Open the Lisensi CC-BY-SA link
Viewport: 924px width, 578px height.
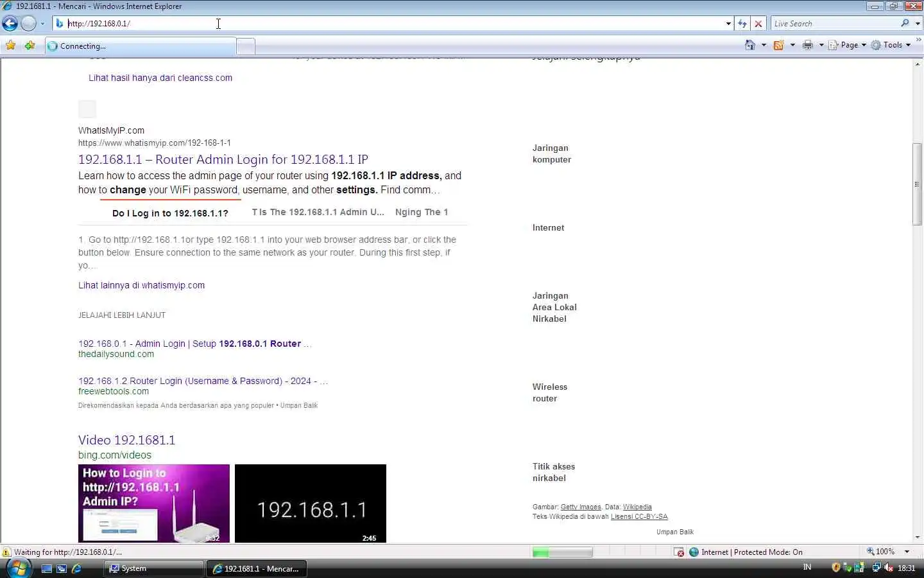coord(639,516)
